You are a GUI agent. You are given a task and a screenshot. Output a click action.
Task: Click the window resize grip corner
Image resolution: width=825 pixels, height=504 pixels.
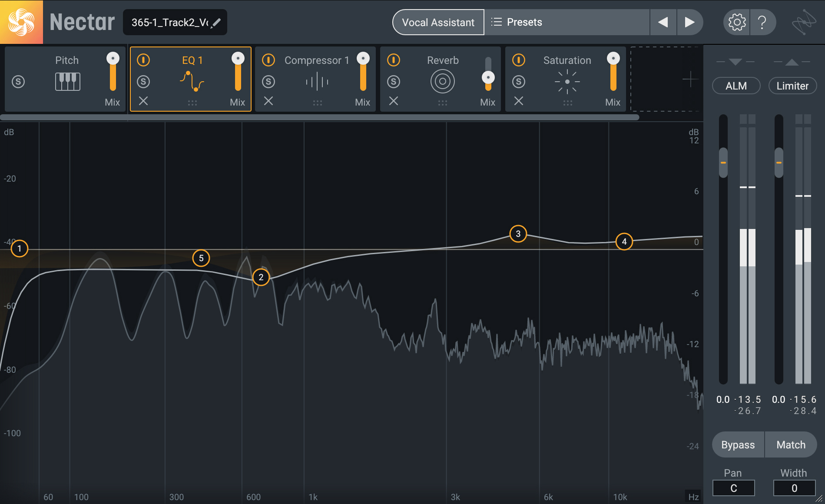[819, 498]
